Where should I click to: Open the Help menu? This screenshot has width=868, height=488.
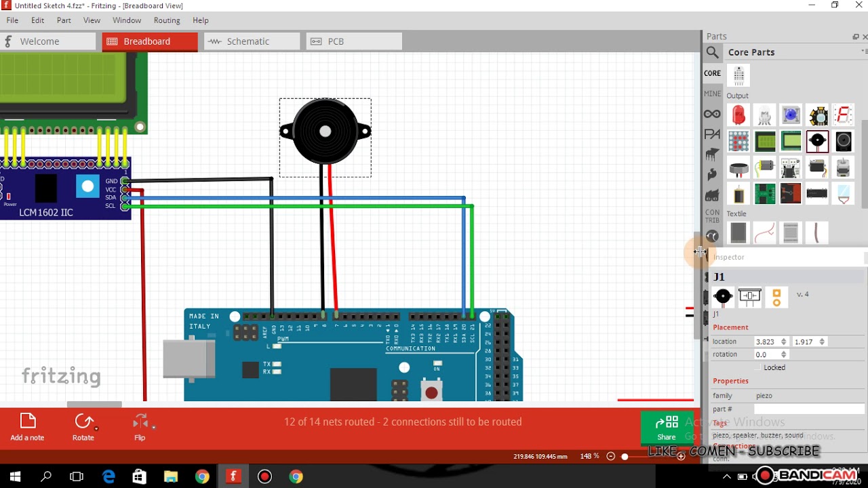tap(200, 20)
